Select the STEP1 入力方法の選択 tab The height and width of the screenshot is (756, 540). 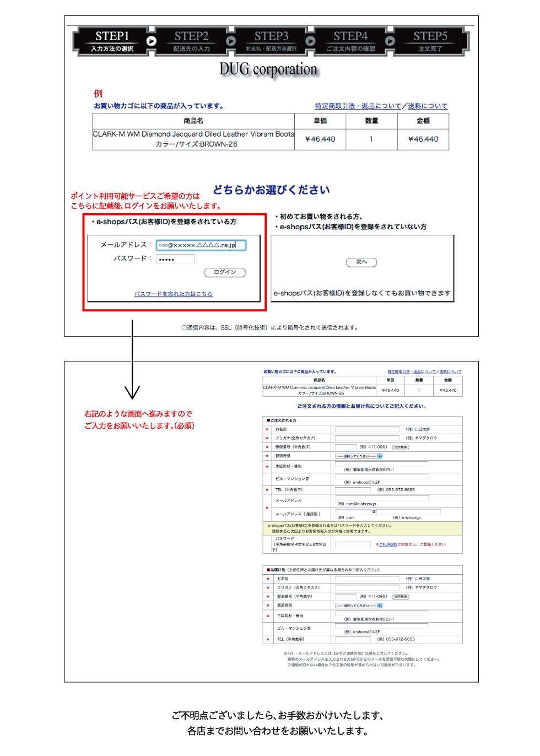[x=112, y=41]
